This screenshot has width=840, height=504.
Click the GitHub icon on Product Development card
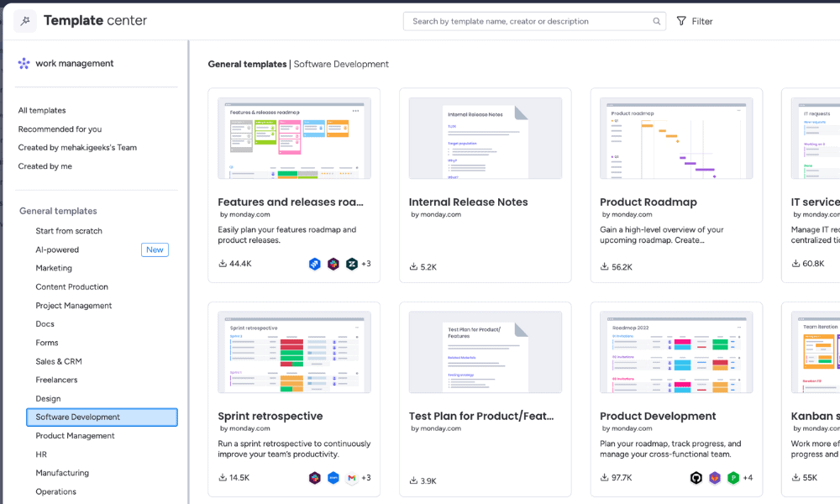click(x=696, y=478)
